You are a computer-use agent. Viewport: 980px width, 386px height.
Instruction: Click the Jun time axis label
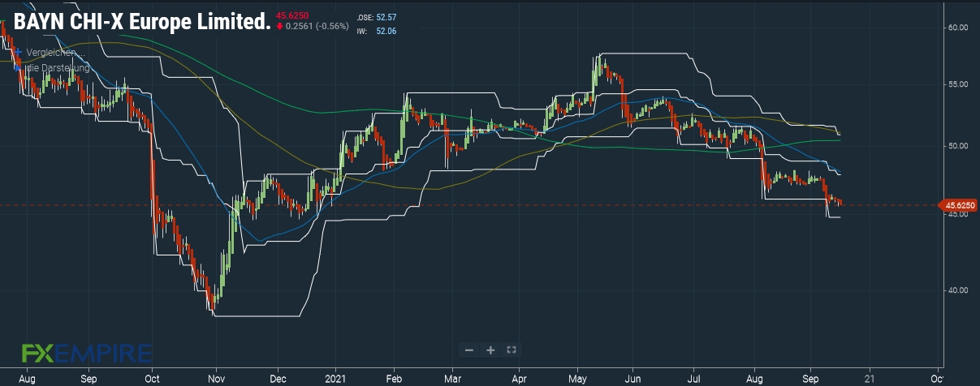pos(635,378)
